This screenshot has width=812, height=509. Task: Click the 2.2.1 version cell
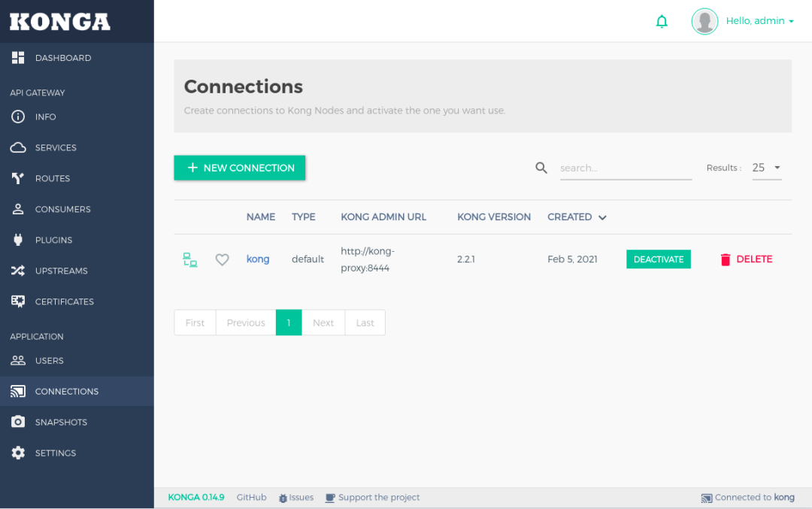point(465,259)
